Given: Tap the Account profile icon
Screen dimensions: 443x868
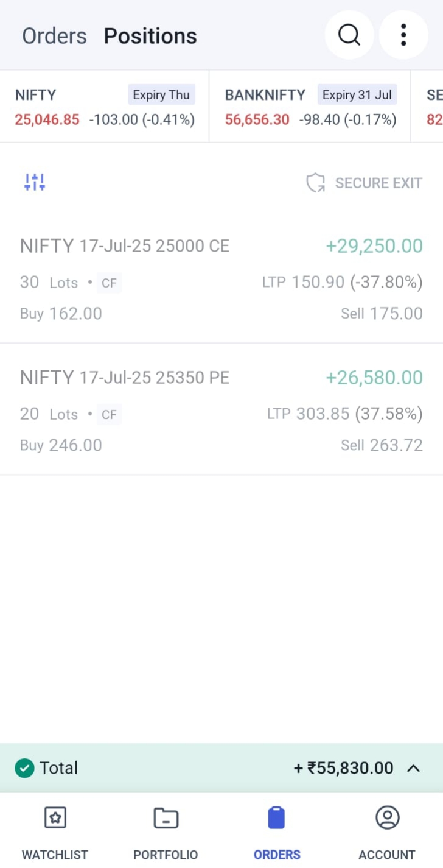Looking at the screenshot, I should point(387,818).
